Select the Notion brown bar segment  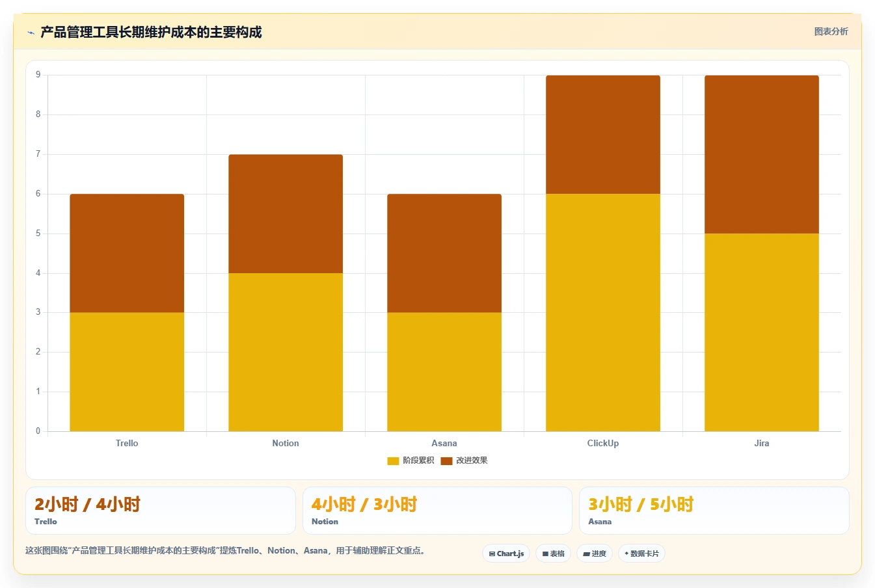pos(286,213)
